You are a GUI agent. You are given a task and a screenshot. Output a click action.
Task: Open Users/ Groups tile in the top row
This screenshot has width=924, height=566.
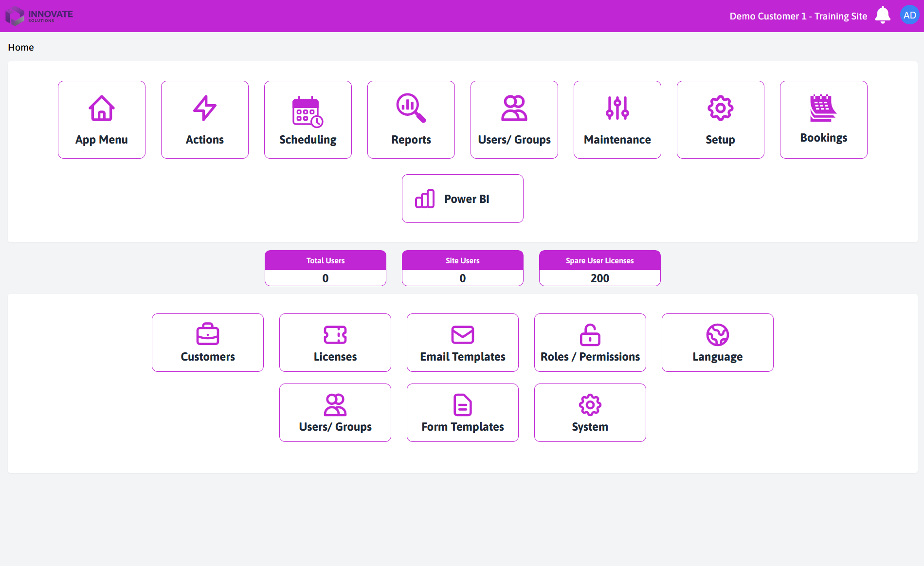pos(514,120)
